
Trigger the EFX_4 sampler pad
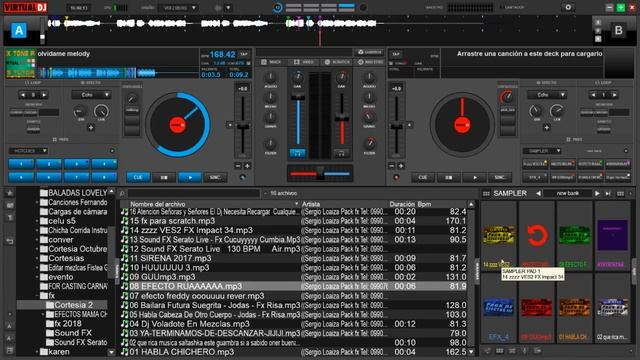pos(498,309)
